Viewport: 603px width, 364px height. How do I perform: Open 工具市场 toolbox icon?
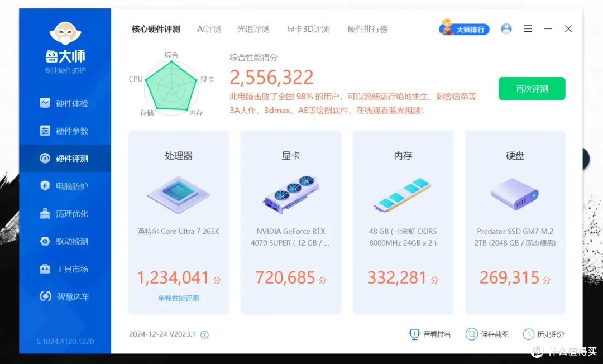click(x=45, y=269)
